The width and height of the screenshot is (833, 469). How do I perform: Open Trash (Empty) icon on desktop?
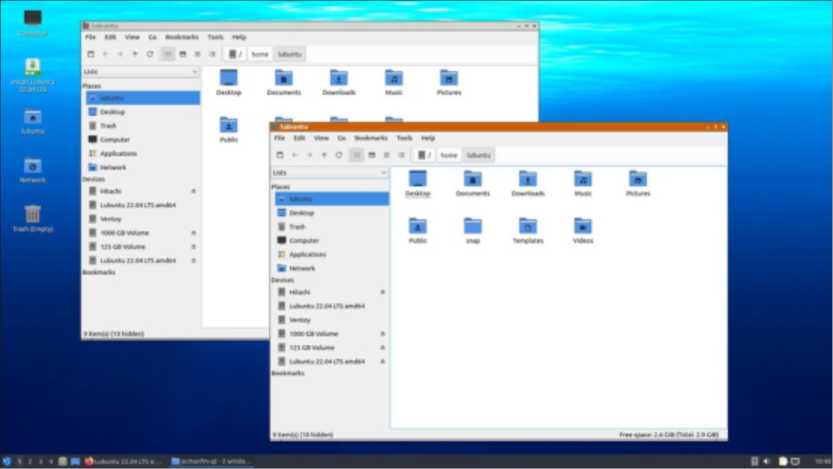point(32,218)
